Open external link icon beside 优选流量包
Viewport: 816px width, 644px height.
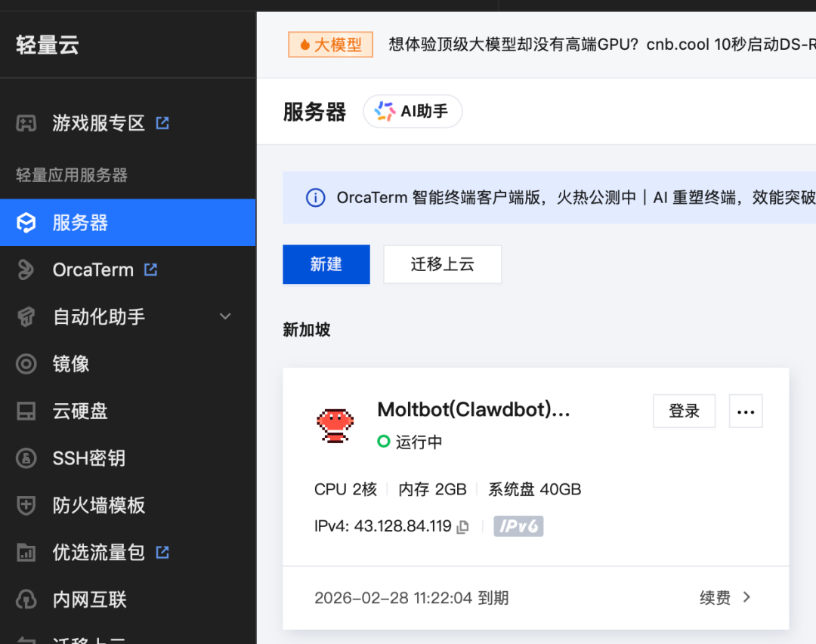(162, 552)
